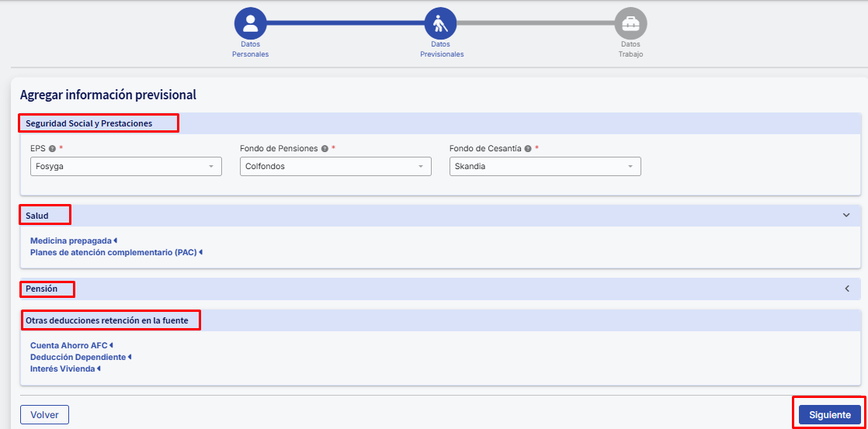The width and height of the screenshot is (868, 429).
Task: Expand Medicina prepagada option
Action: coord(75,241)
